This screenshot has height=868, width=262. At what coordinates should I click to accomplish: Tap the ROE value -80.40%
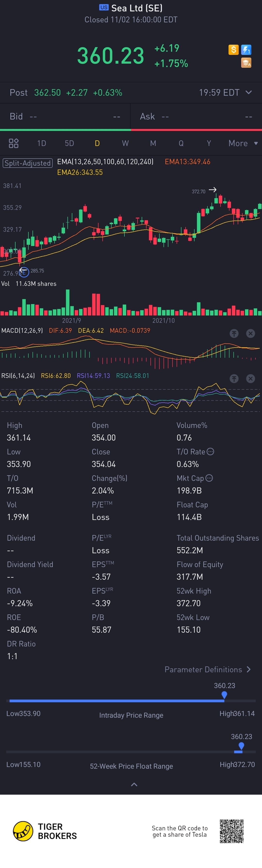tap(22, 630)
